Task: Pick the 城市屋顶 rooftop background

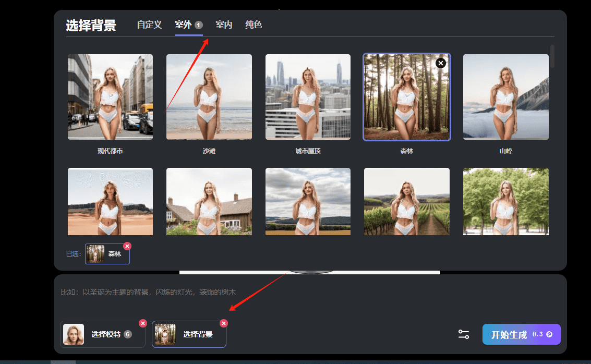Action: [308, 97]
